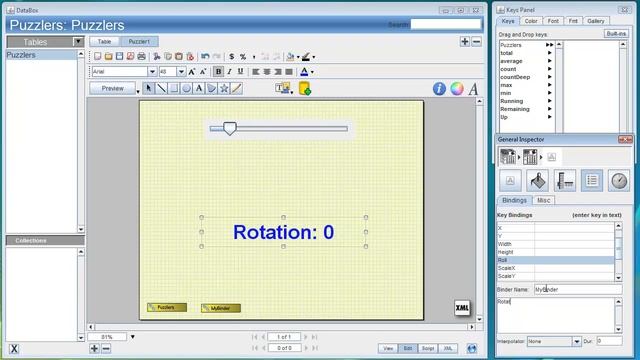Screen dimensions: 640x360
Task: Open the paint bucket fill inspector
Action: pyautogui.click(x=538, y=180)
